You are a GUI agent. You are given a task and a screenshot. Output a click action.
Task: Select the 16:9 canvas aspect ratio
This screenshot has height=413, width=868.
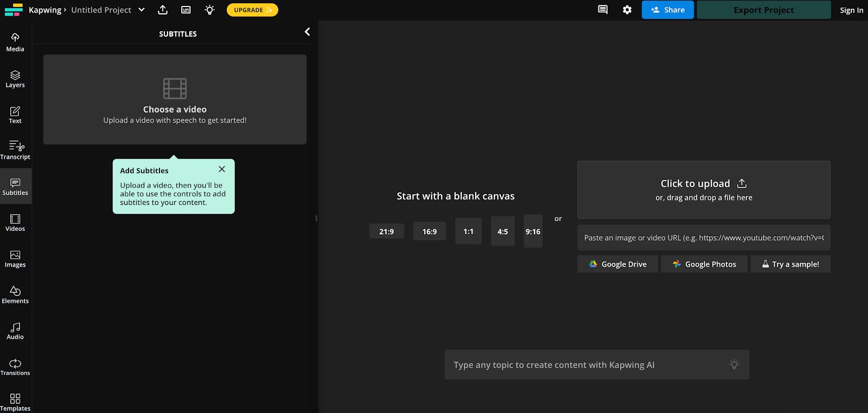coord(429,231)
